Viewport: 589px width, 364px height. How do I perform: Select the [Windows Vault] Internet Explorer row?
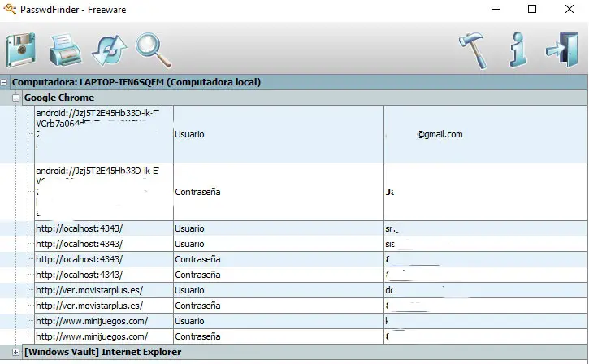305,352
